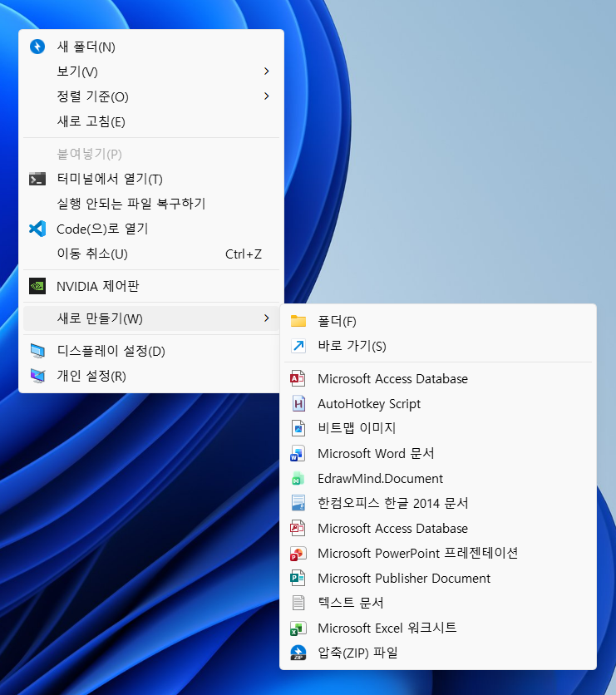
Task: Select Microsoft Access Database below 한컴오피스 한글 entry
Action: (438, 529)
